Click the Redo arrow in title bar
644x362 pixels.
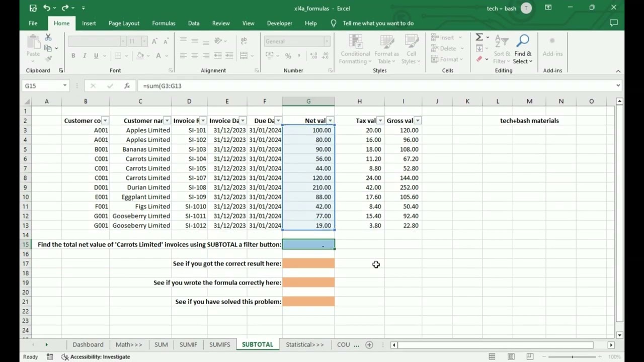pyautogui.click(x=65, y=8)
